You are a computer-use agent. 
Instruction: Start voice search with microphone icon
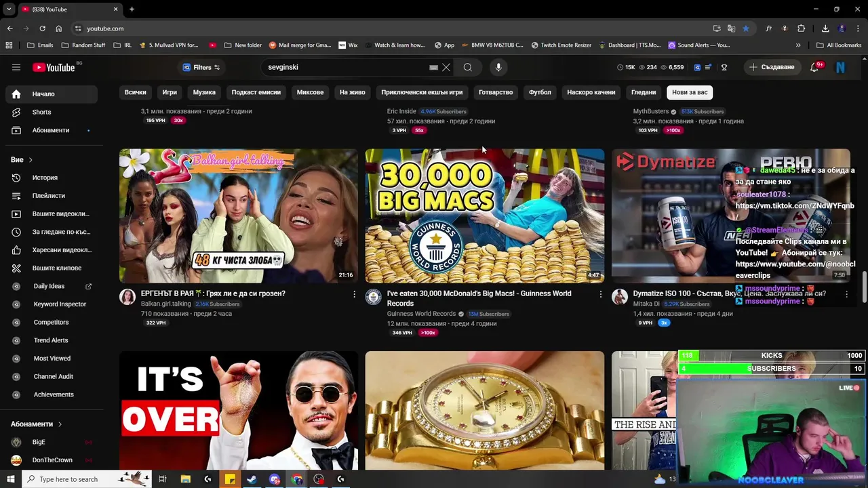[498, 67]
